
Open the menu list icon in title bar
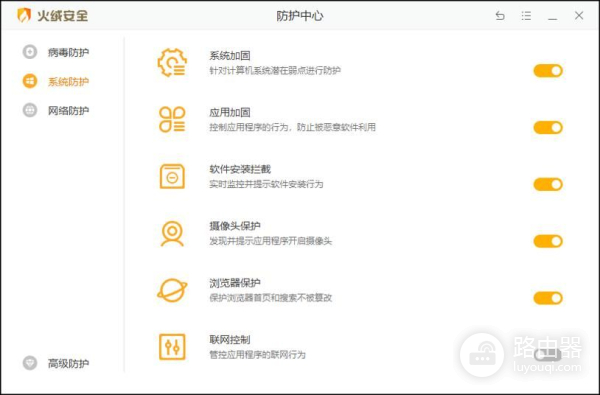(x=526, y=16)
